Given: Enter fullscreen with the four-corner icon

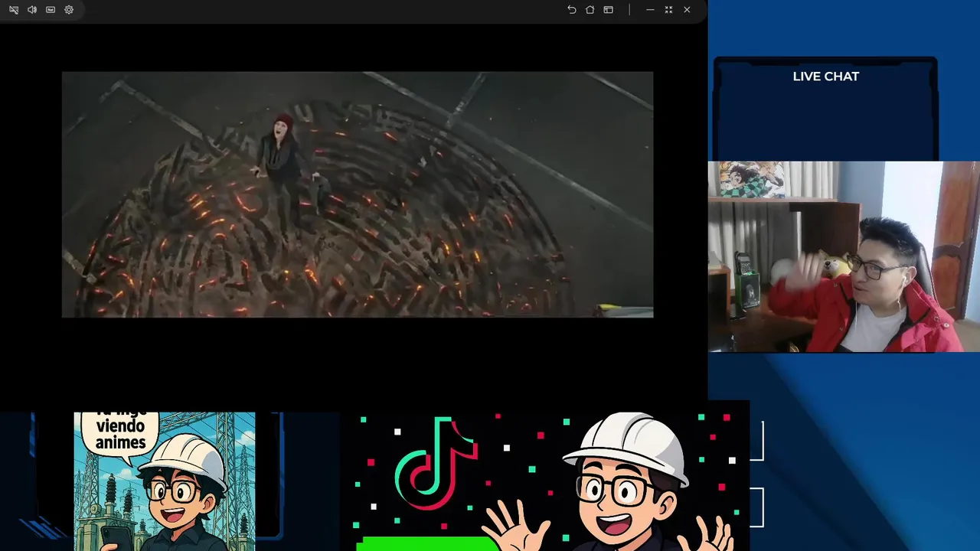Looking at the screenshot, I should tap(668, 10).
